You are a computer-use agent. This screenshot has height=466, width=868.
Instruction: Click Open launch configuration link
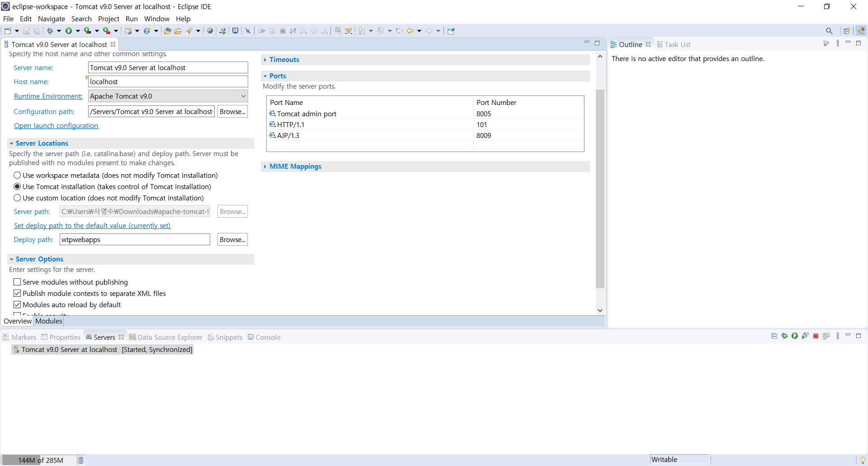(56, 125)
